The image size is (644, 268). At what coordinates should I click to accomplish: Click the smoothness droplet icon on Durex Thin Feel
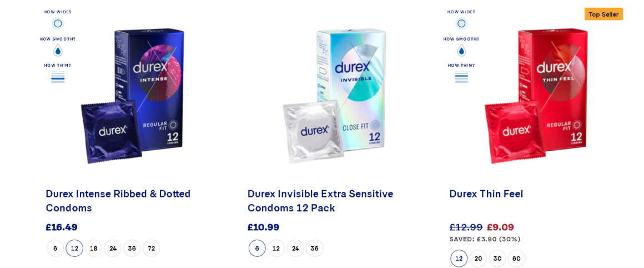coord(461,51)
